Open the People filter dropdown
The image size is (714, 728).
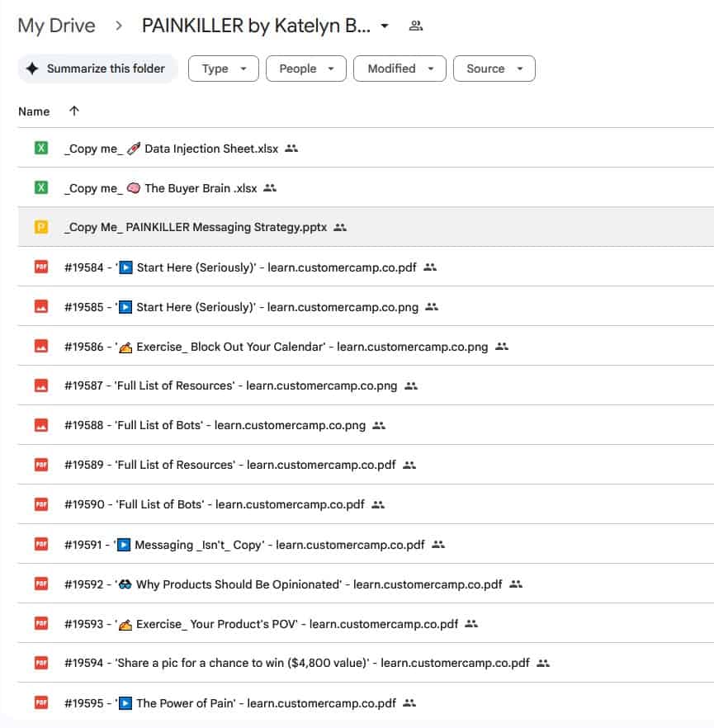(305, 69)
